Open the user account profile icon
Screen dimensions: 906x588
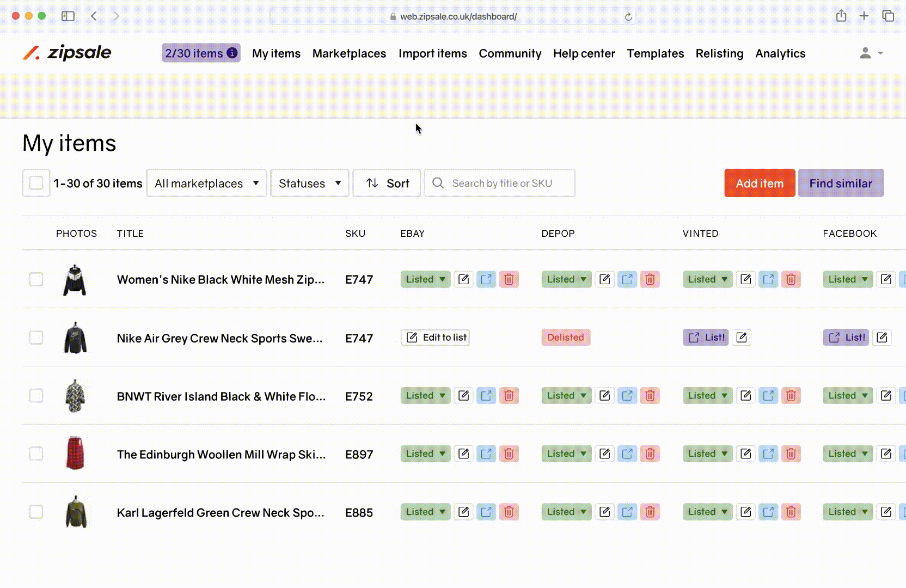point(865,53)
